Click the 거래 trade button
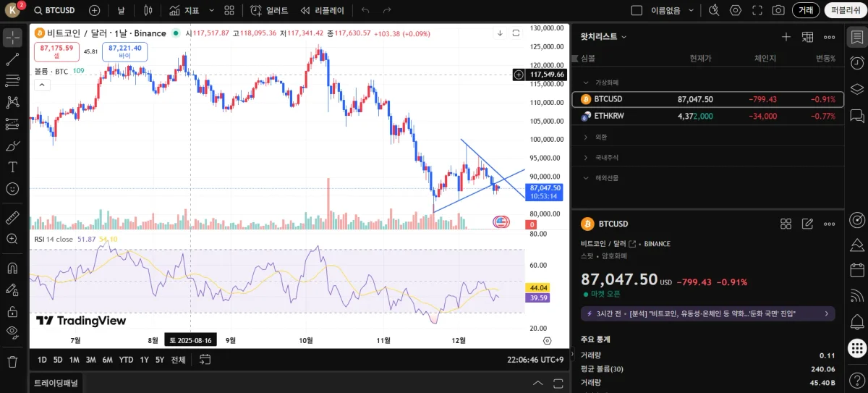The height and width of the screenshot is (393, 868). pyautogui.click(x=806, y=10)
